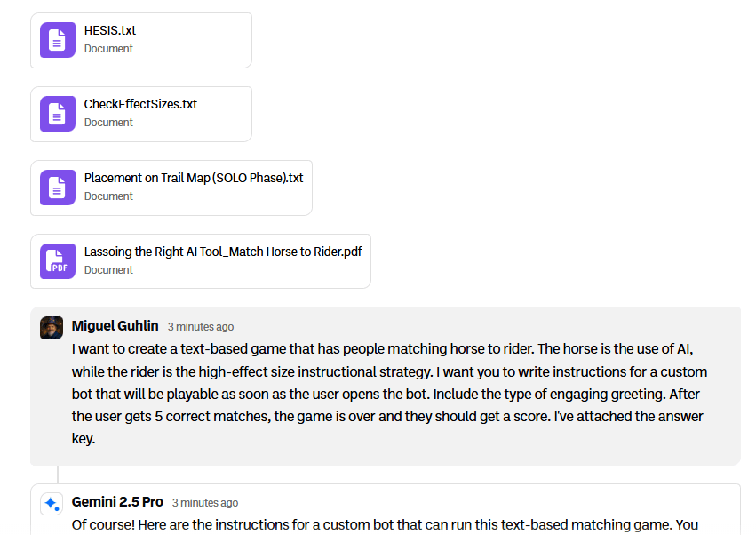Open Placement on Trail Map (SOLO Phase).txt filename
The height and width of the screenshot is (535, 756).
point(194,178)
